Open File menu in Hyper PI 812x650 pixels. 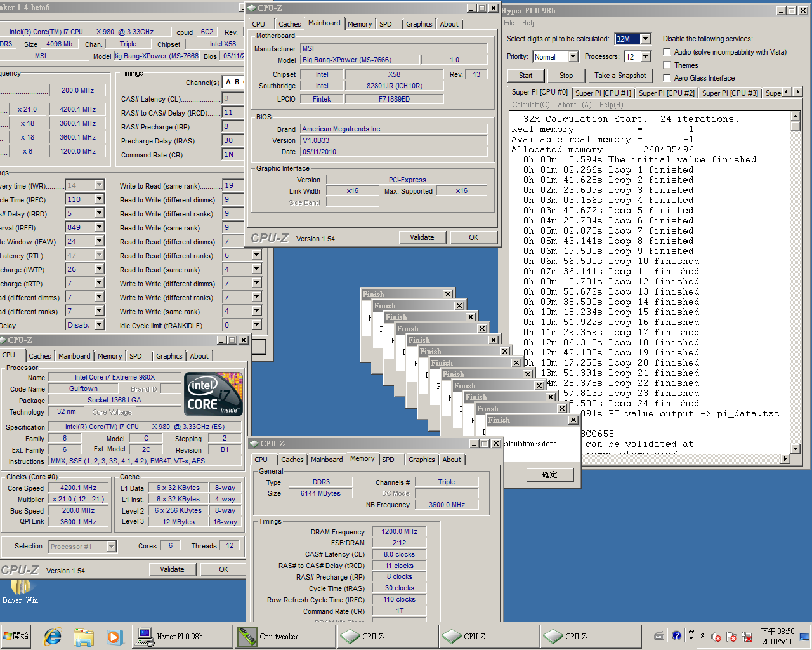[x=509, y=23]
